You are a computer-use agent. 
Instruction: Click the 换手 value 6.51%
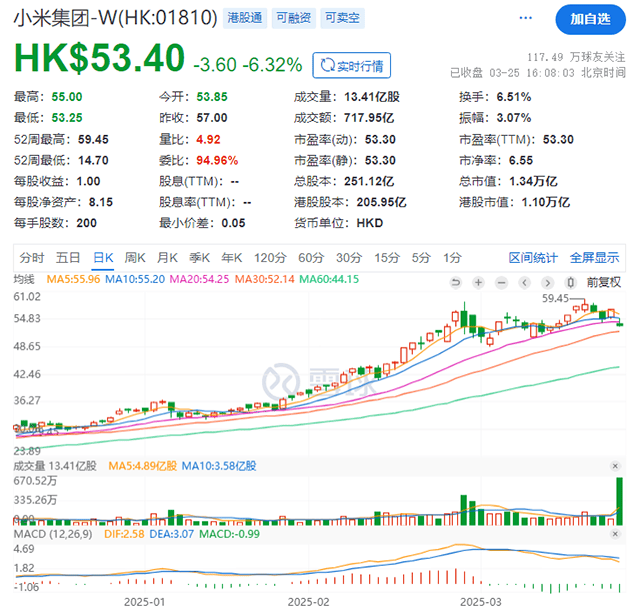point(514,97)
